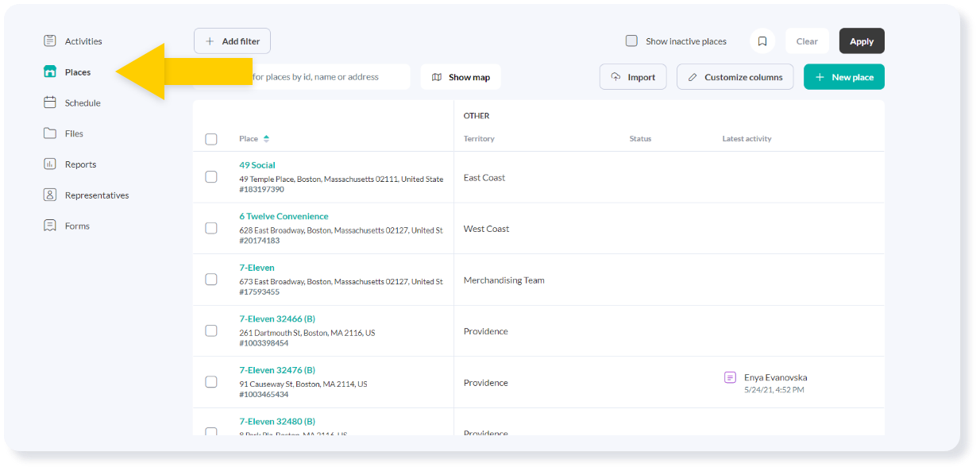Click the Schedule calendar icon

(x=50, y=102)
